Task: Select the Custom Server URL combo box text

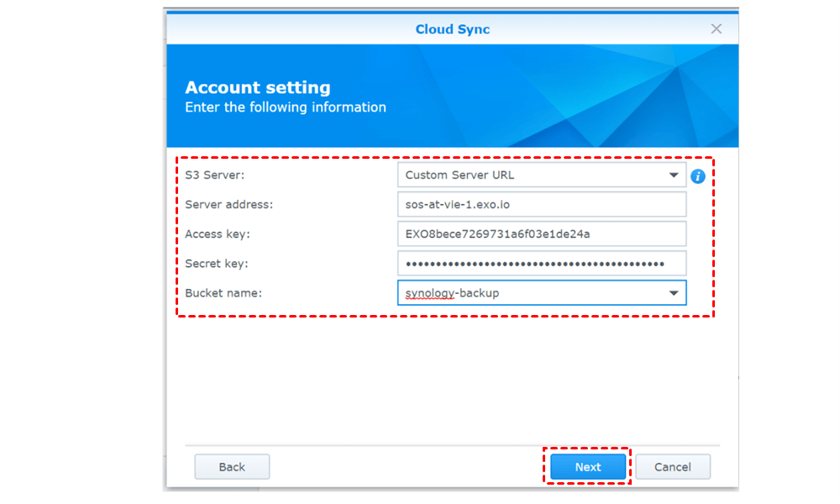Action: click(x=459, y=176)
